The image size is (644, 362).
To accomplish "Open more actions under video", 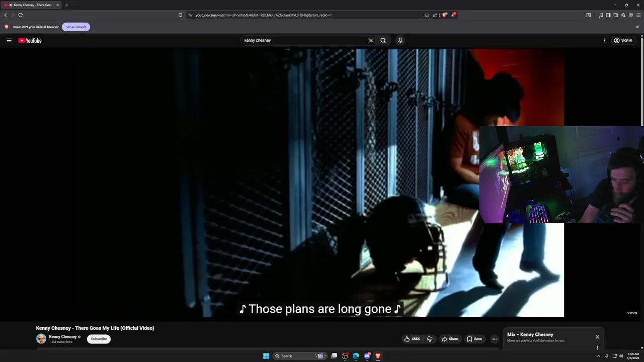I will (494, 339).
